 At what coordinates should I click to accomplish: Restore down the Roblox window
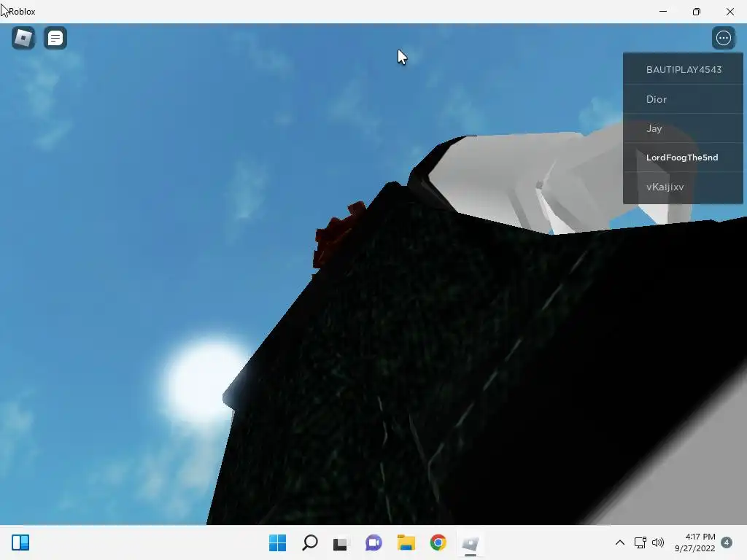(697, 12)
